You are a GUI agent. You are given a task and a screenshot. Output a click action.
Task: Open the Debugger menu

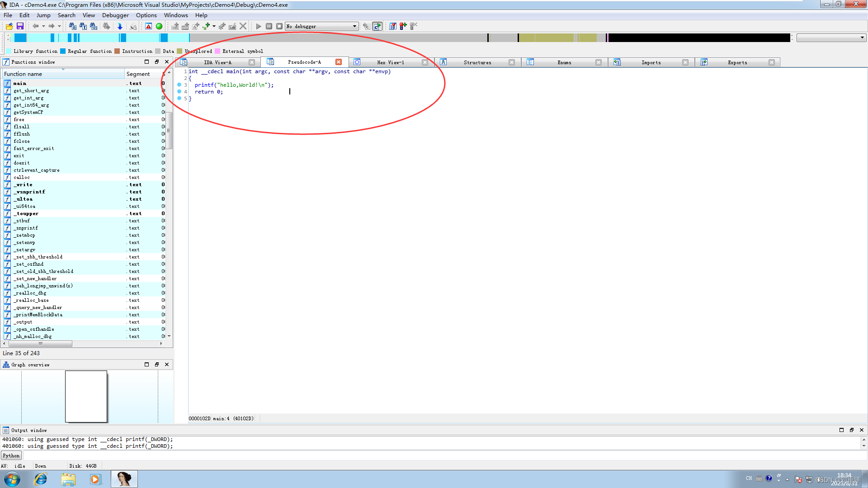[117, 15]
